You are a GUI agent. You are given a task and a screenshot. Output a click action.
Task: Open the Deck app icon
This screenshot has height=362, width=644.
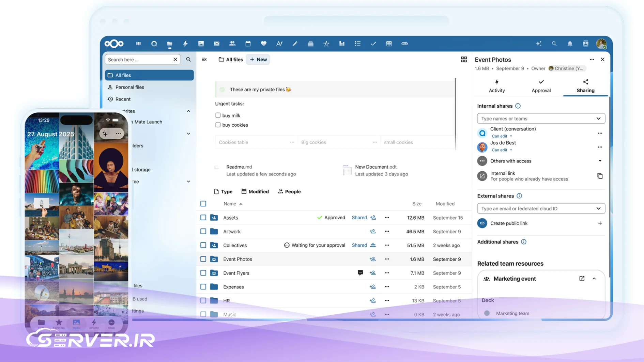311,44
